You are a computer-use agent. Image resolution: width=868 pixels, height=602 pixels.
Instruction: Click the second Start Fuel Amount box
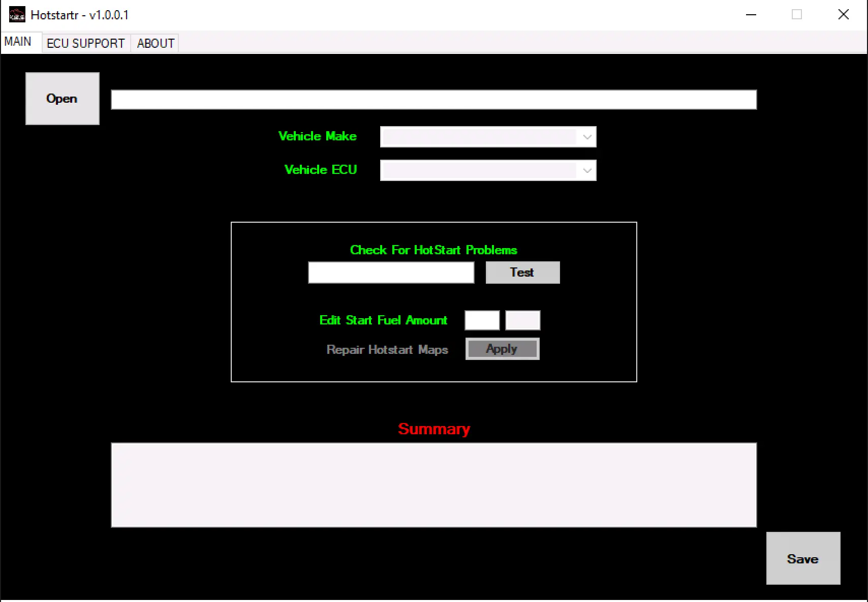tap(522, 320)
